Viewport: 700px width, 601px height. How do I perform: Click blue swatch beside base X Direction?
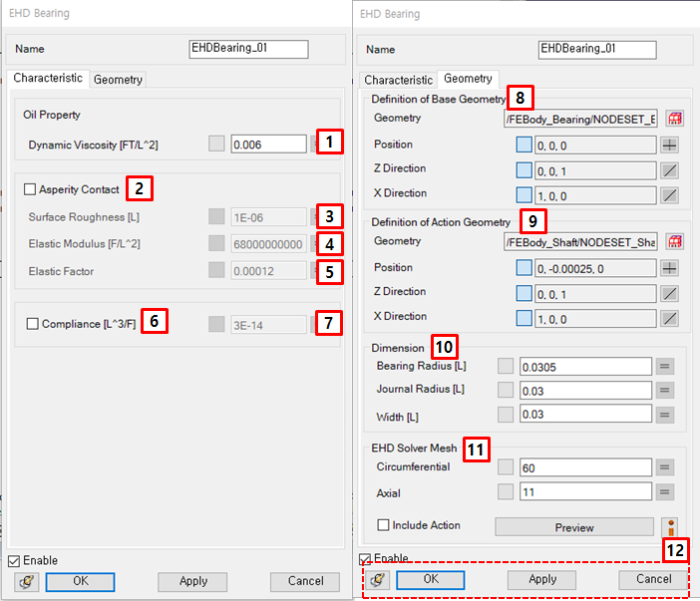525,195
